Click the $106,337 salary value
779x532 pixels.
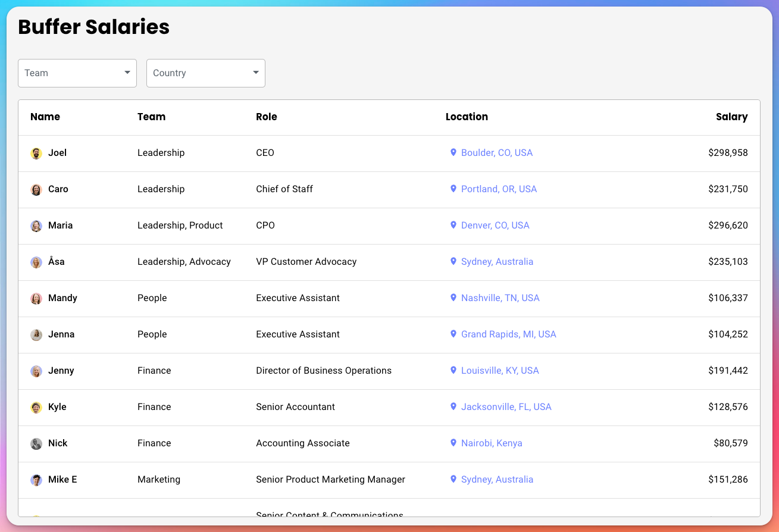pyautogui.click(x=728, y=298)
